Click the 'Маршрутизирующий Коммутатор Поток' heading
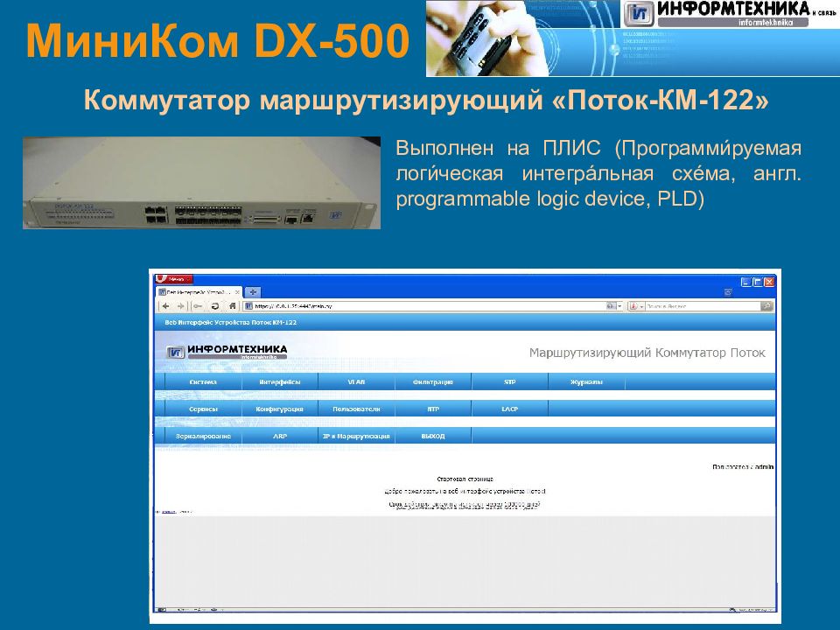Viewport: 840px width, 630px height. [647, 353]
